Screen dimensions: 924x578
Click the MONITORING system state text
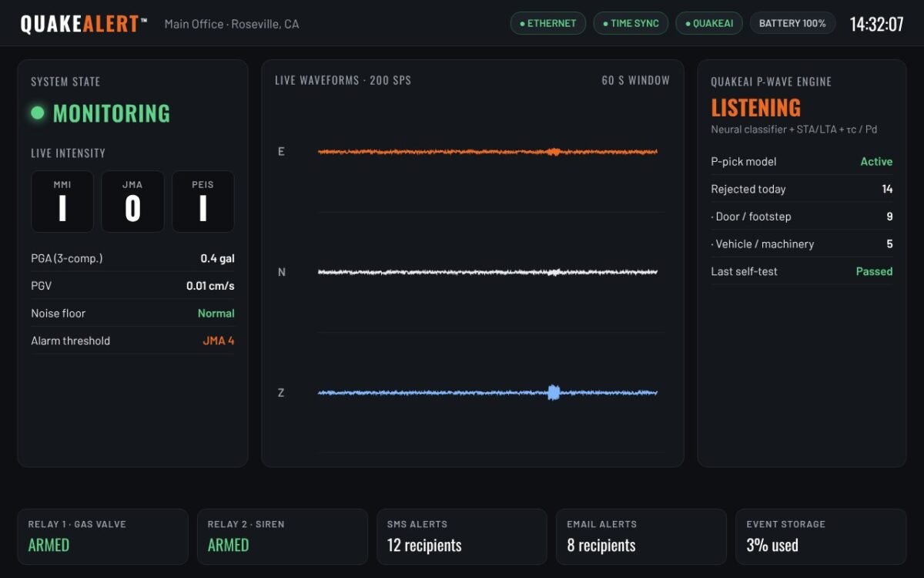click(x=112, y=113)
